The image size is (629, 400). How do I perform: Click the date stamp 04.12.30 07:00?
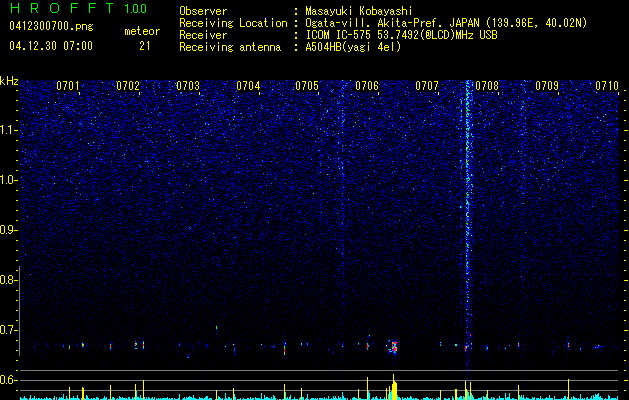(51, 46)
